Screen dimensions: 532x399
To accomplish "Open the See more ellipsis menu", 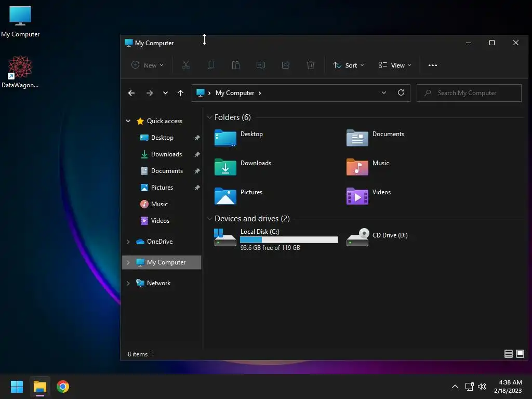I will point(433,65).
